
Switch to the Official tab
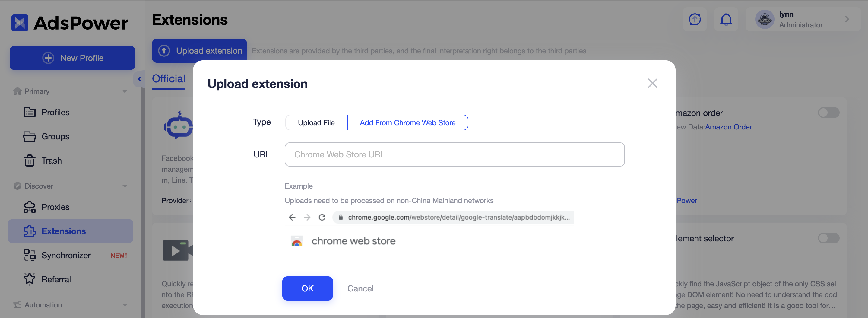click(169, 79)
